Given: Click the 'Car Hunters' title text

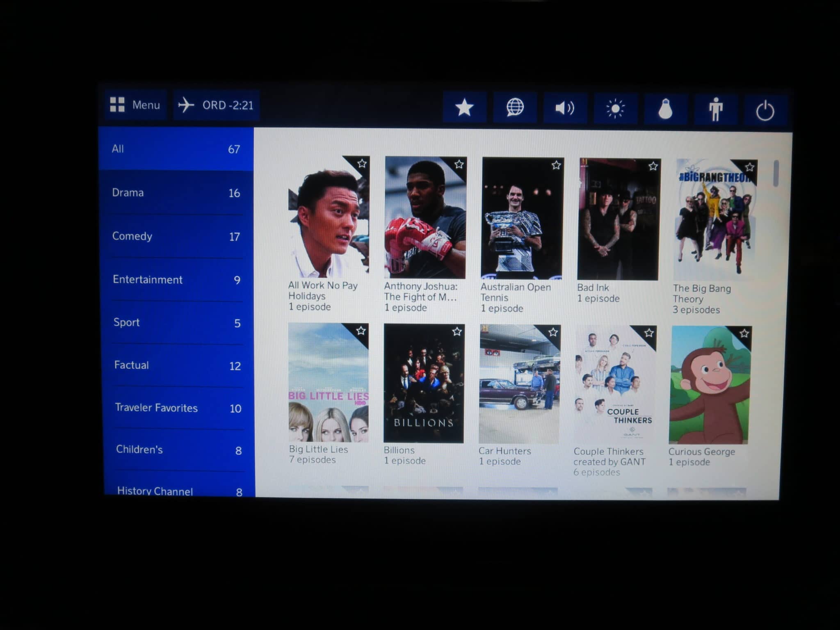Looking at the screenshot, I should (x=505, y=451).
